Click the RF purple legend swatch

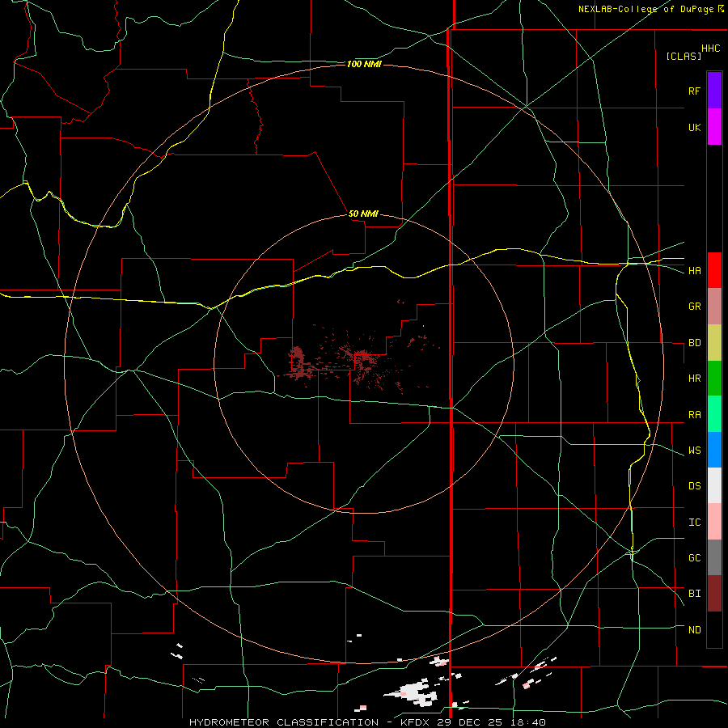click(714, 90)
